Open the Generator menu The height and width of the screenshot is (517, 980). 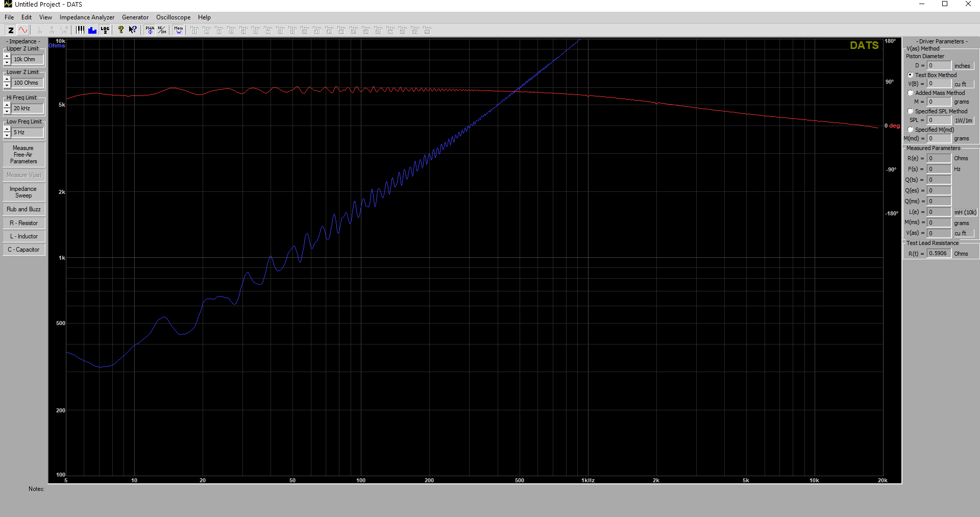coord(135,17)
